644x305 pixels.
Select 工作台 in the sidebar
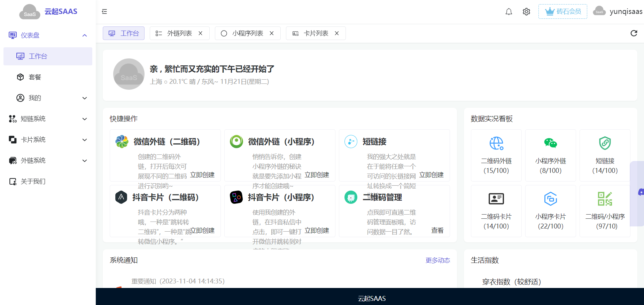point(48,56)
